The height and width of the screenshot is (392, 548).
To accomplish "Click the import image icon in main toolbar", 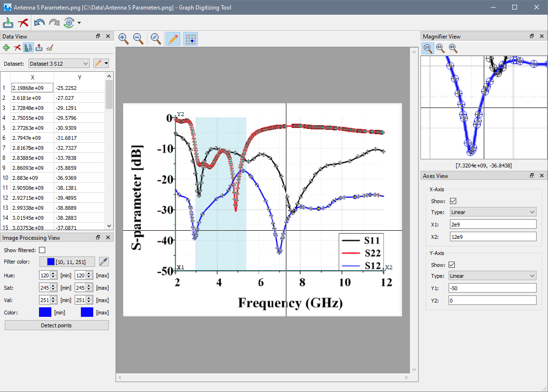I will [8, 22].
